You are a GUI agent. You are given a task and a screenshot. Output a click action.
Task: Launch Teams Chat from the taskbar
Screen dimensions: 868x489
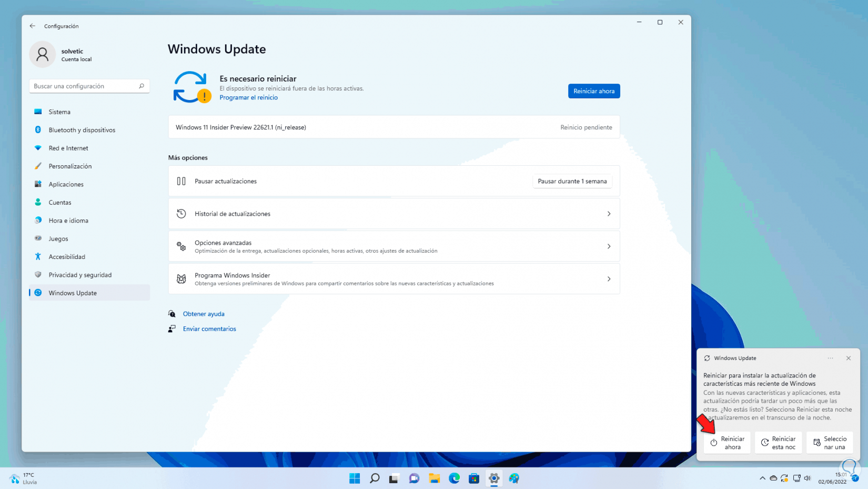pyautogui.click(x=414, y=478)
